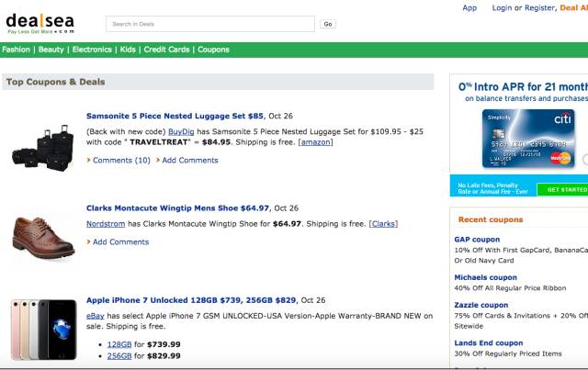Add Comments on the Clarks shoe deal
Screen dimensions: 588x370
point(120,241)
